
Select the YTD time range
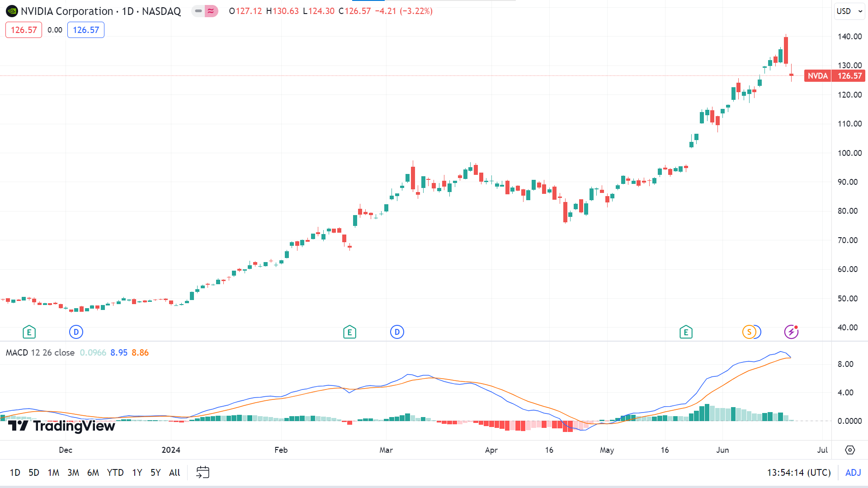pyautogui.click(x=115, y=472)
